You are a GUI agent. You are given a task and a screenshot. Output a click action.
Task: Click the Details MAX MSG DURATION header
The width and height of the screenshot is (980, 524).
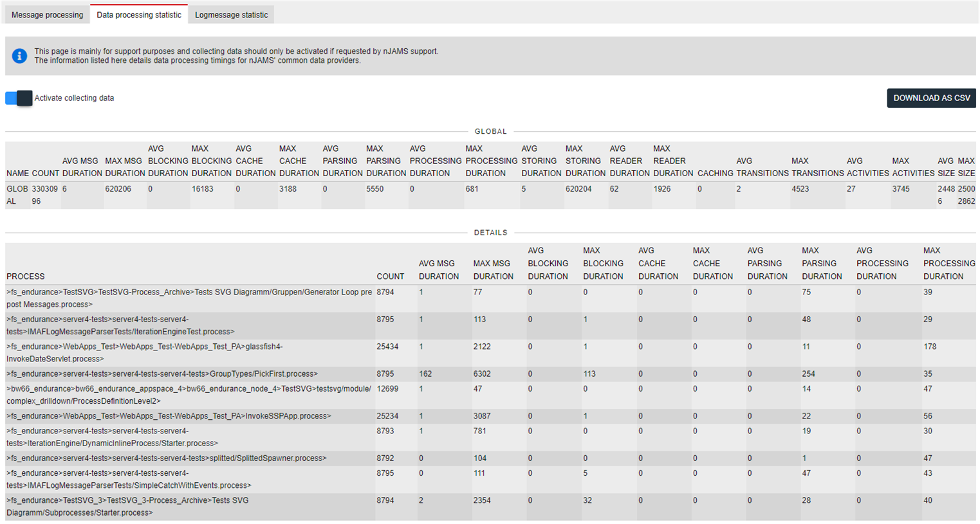(x=494, y=270)
